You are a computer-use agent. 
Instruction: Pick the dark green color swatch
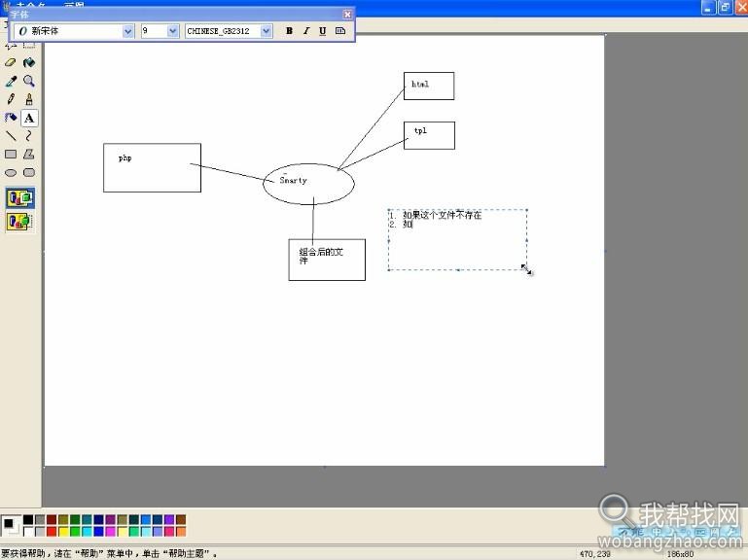pyautogui.click(x=75, y=519)
